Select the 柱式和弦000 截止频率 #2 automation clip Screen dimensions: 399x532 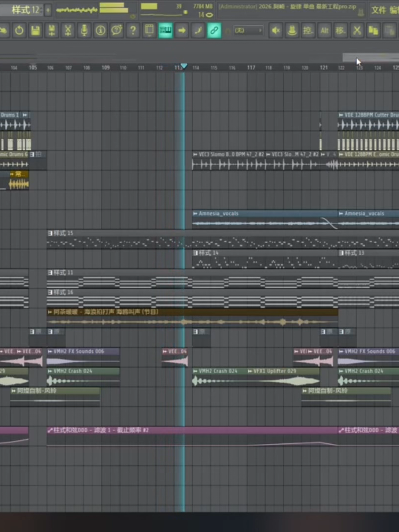coord(193,437)
